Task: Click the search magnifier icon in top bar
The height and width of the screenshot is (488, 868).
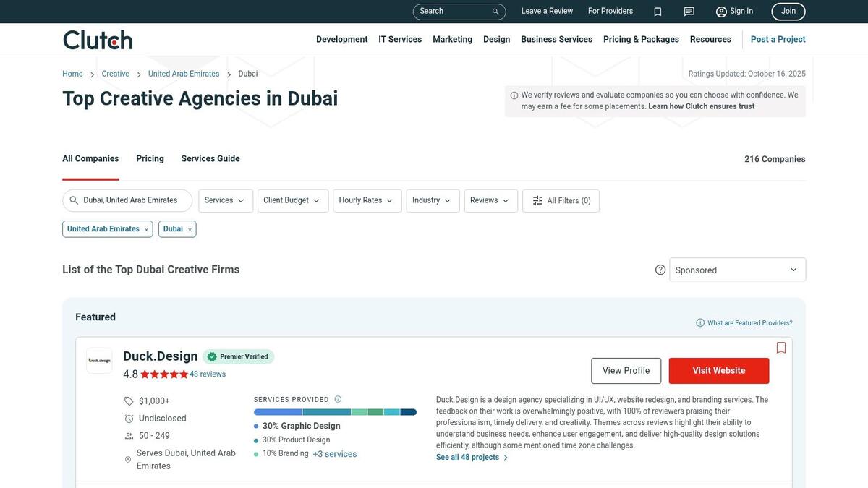Action: pos(495,12)
